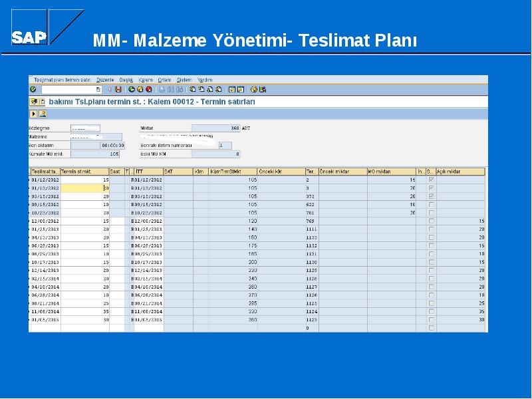
Task: Click the person picture icon in application toolbar
Action: point(43,114)
